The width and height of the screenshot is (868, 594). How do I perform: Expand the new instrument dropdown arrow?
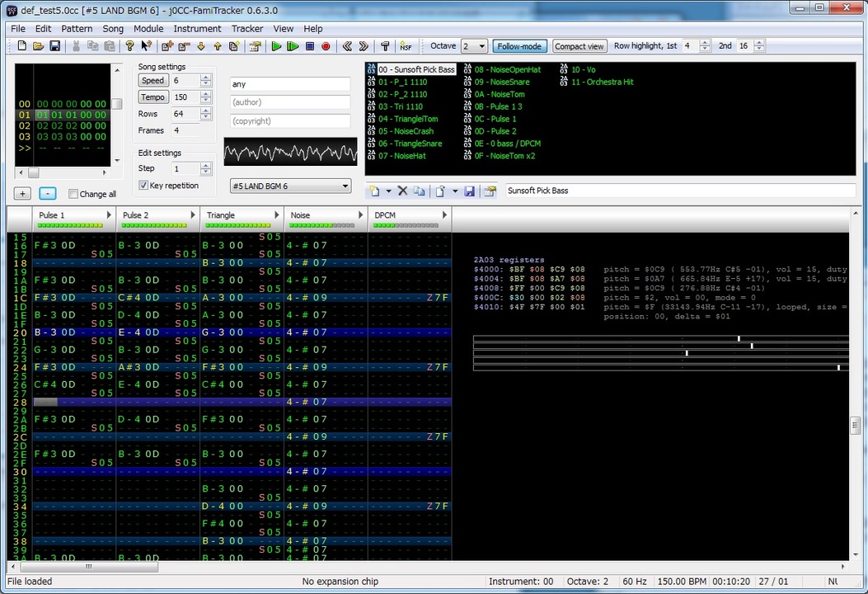(387, 191)
